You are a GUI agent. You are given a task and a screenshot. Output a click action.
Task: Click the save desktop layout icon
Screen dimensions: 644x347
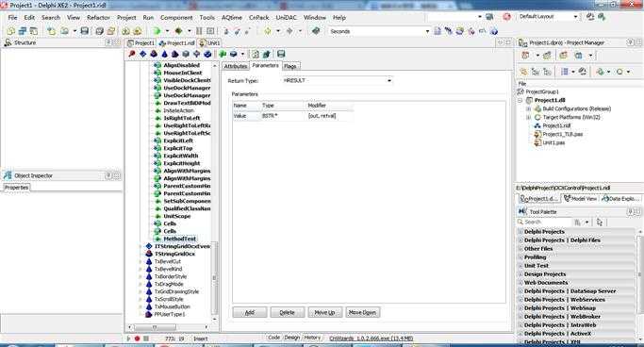(590, 17)
